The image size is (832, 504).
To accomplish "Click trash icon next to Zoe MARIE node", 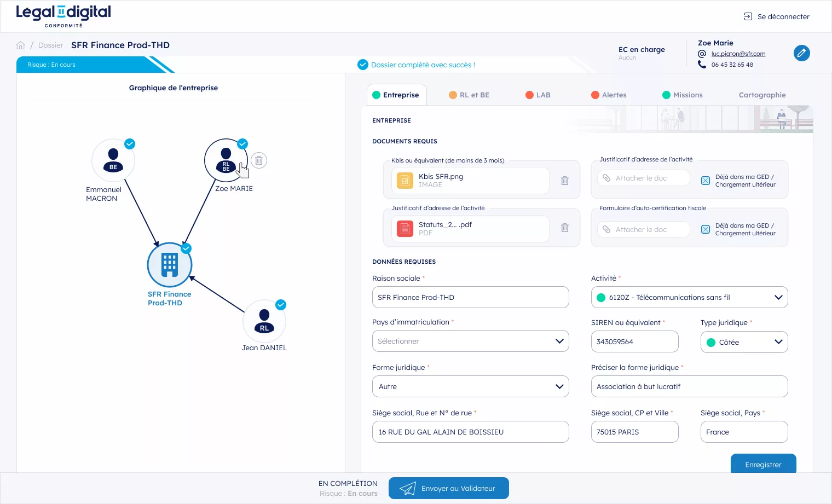I will coord(259,160).
